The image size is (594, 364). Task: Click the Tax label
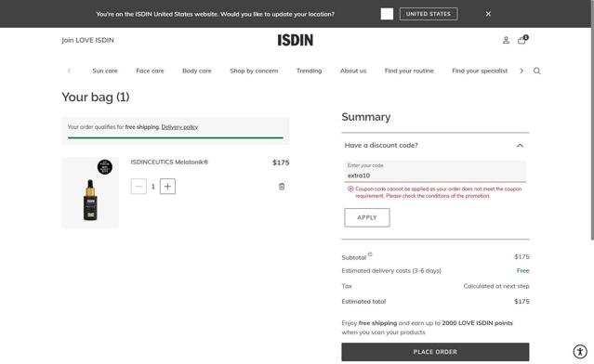pyautogui.click(x=347, y=286)
